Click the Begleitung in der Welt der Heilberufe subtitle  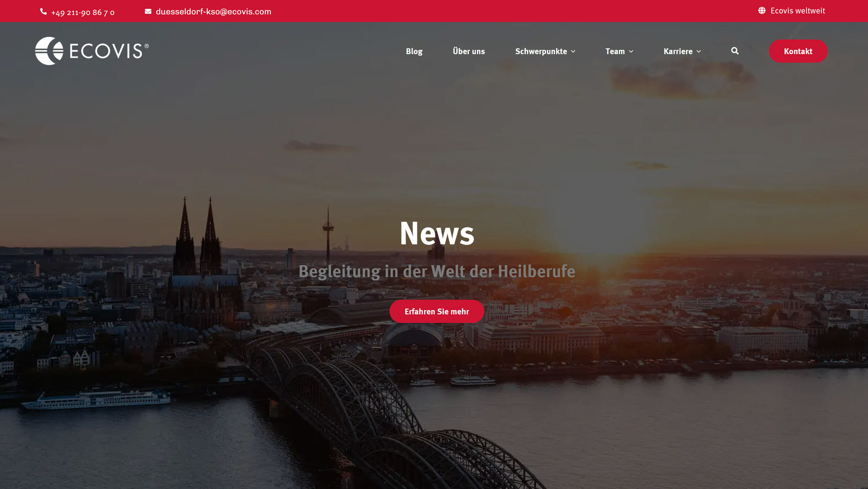(x=437, y=271)
